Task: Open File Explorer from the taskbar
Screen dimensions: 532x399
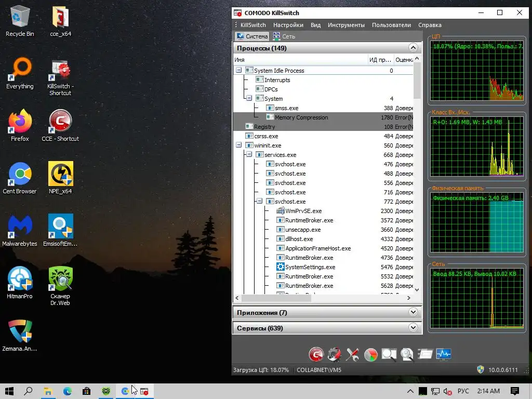Action: tap(48, 391)
